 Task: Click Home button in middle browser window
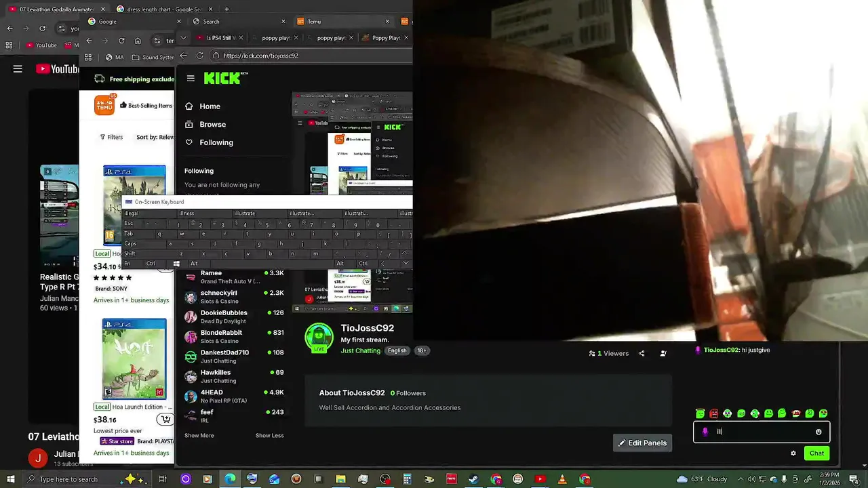[138, 40]
